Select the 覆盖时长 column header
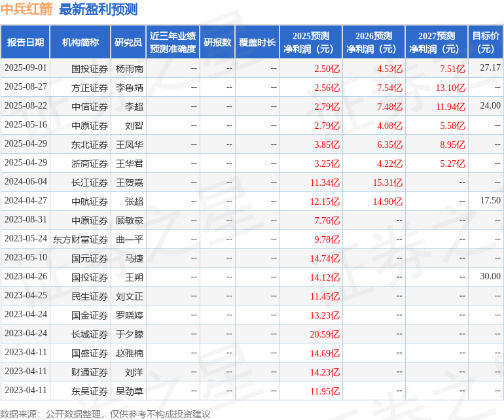The width and height of the screenshot is (504, 420). (257, 42)
